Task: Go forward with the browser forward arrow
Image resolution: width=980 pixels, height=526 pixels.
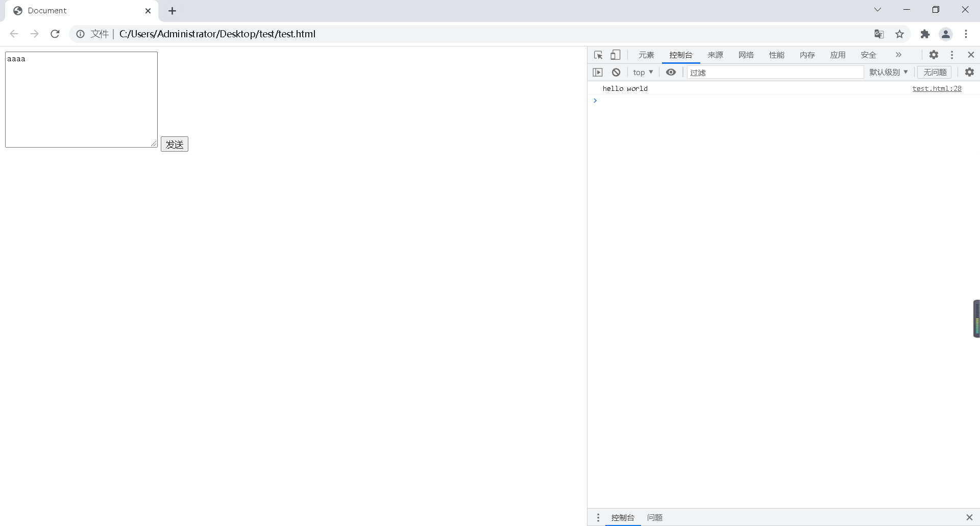Action: point(34,34)
